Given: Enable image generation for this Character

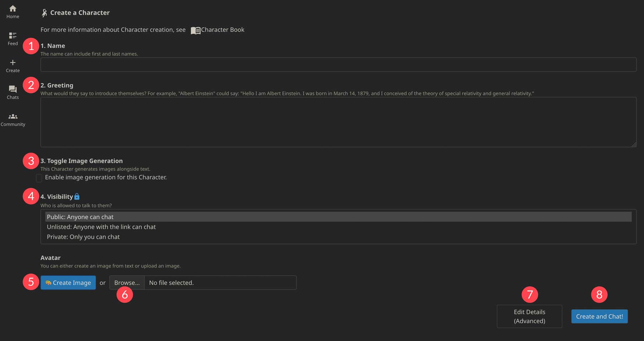Looking at the screenshot, I should click(x=39, y=178).
